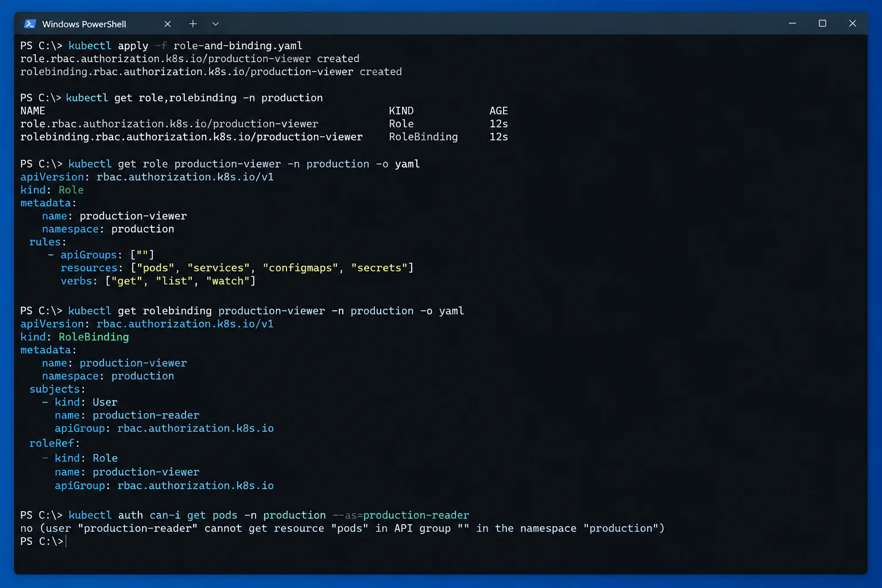Click 'name: production-reader' under subjects
This screenshot has width=882, height=588.
pos(127,415)
